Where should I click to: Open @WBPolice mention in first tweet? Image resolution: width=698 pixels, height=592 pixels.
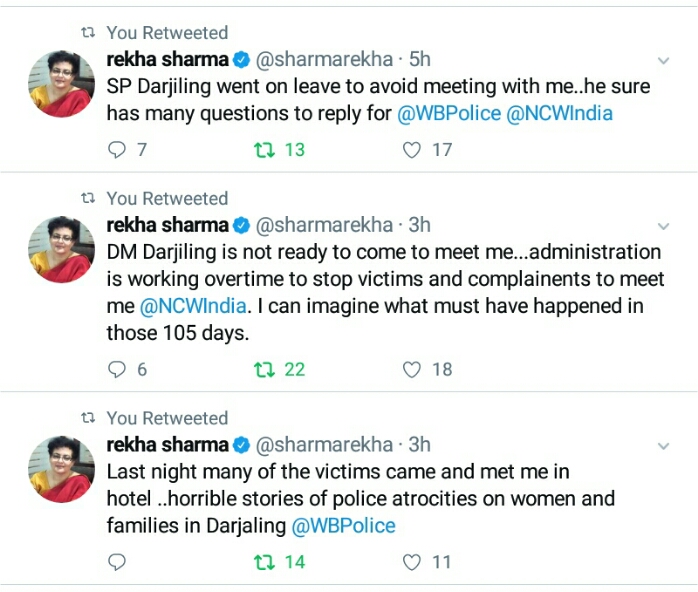[449, 113]
